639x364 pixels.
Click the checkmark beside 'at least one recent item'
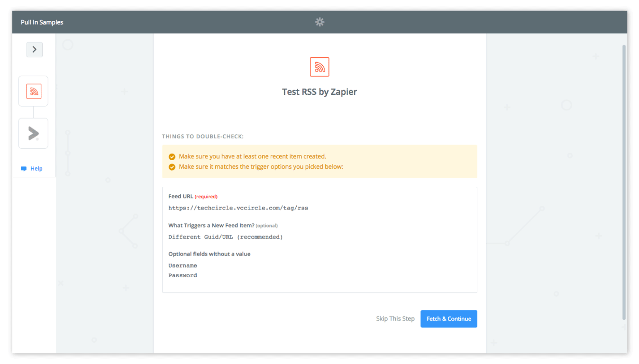point(172,156)
